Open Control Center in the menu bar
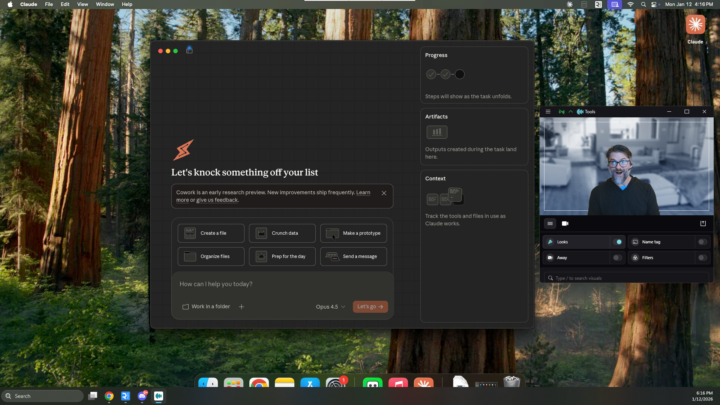Screen dimensions: 720x405 point(654,4)
